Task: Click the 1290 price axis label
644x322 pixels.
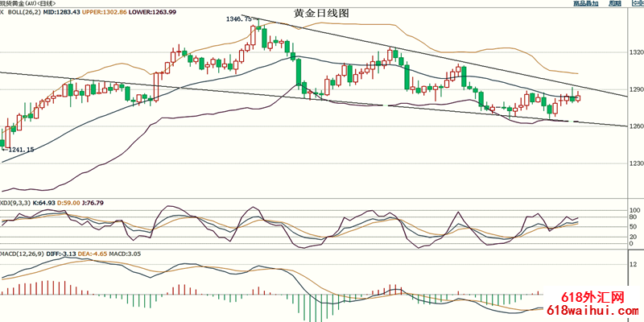Action: point(635,89)
